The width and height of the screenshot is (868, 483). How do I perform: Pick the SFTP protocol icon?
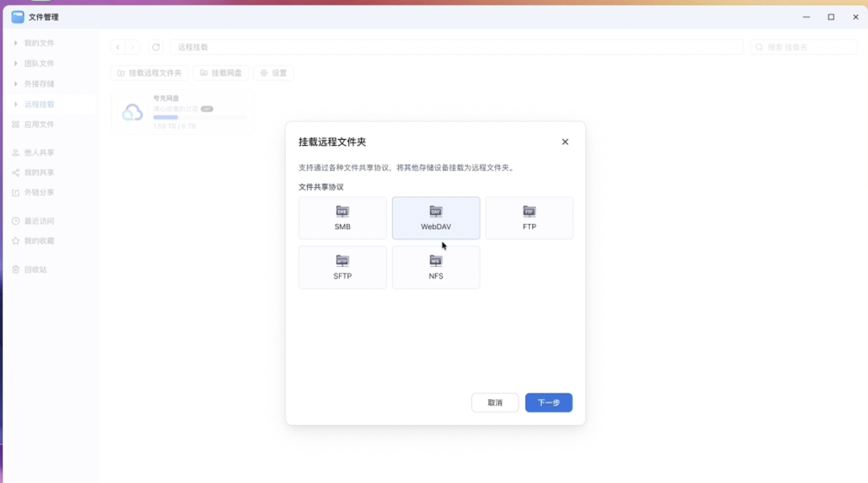(342, 261)
